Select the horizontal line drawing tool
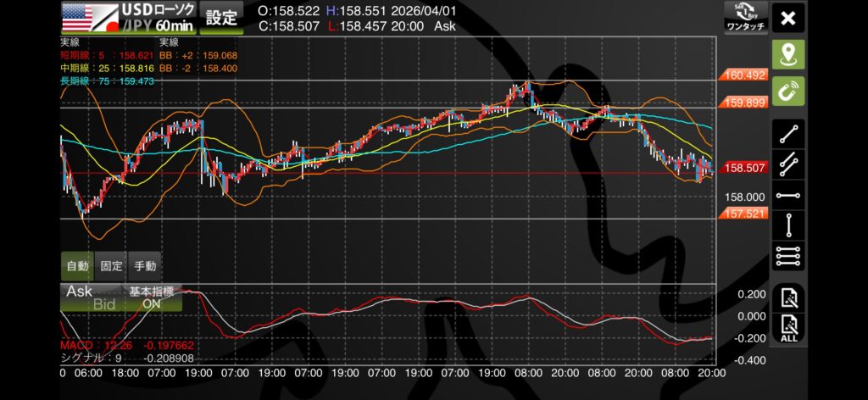 click(x=788, y=194)
